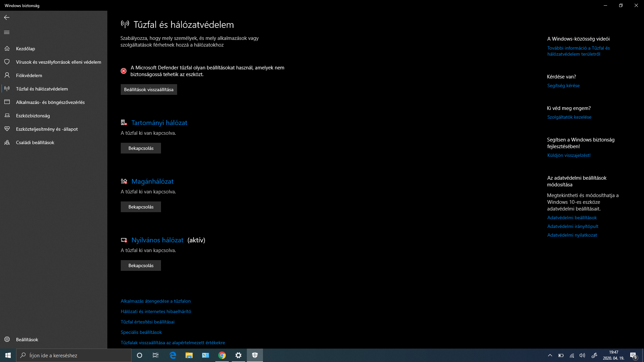Click the volume speaker tray icon
This screenshot has height=362, width=644.
pos(583,355)
